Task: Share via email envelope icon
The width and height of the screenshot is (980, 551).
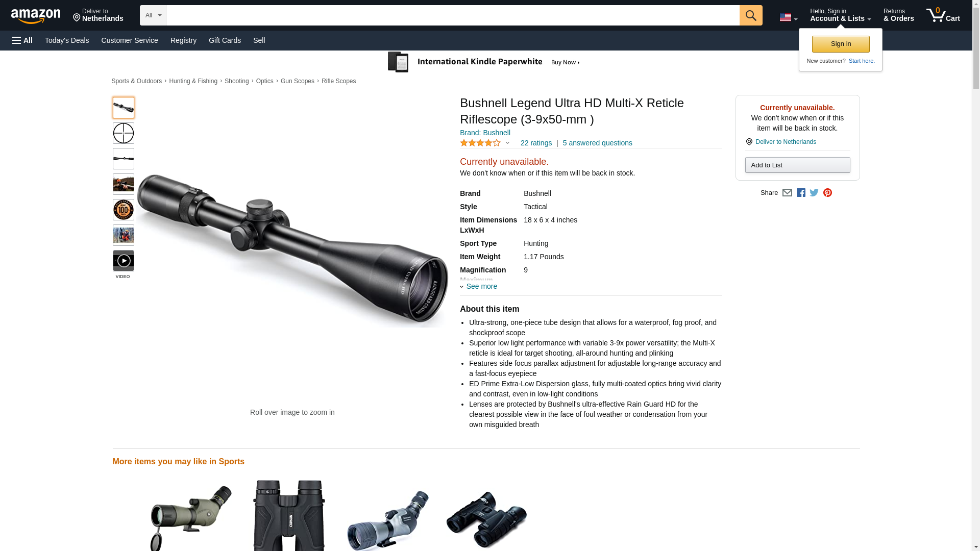Action: (x=787, y=193)
